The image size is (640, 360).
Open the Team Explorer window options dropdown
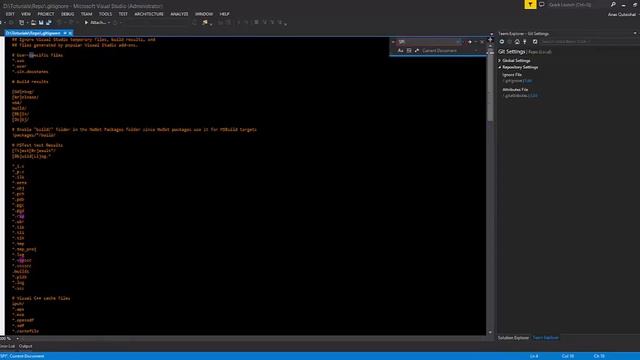(635, 33)
